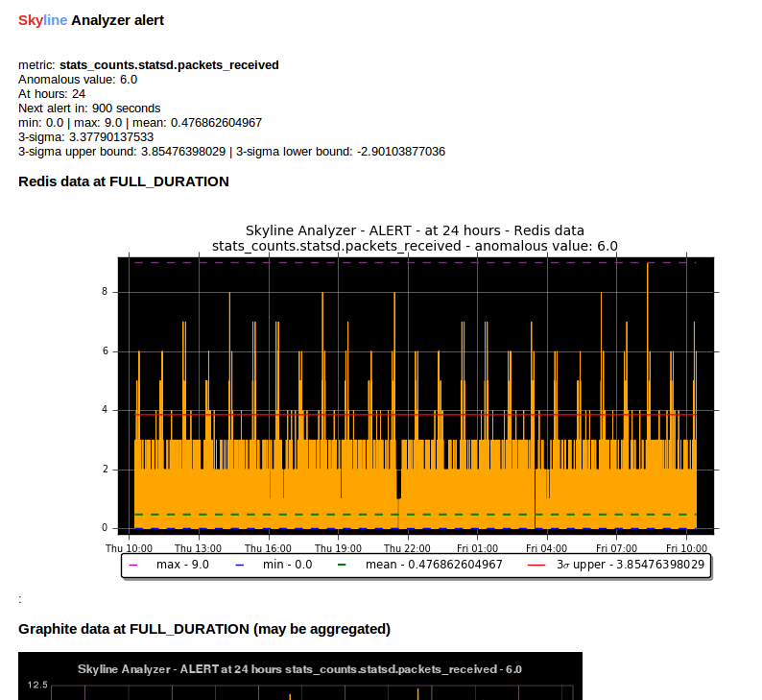Click the Next alert in: 900 seconds line
This screenshot has width=762, height=700.
(x=89, y=109)
